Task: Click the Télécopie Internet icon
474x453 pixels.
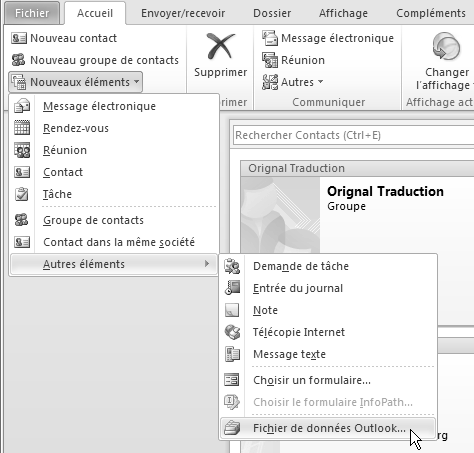Action: point(232,332)
